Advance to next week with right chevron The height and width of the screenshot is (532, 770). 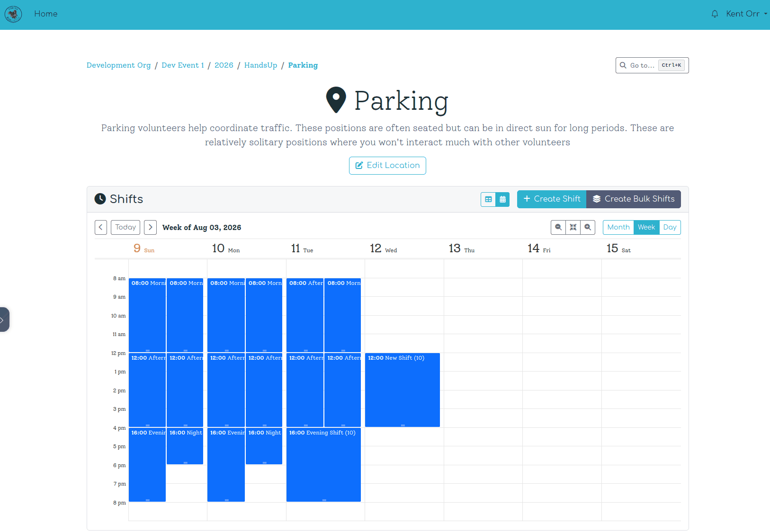click(x=150, y=227)
